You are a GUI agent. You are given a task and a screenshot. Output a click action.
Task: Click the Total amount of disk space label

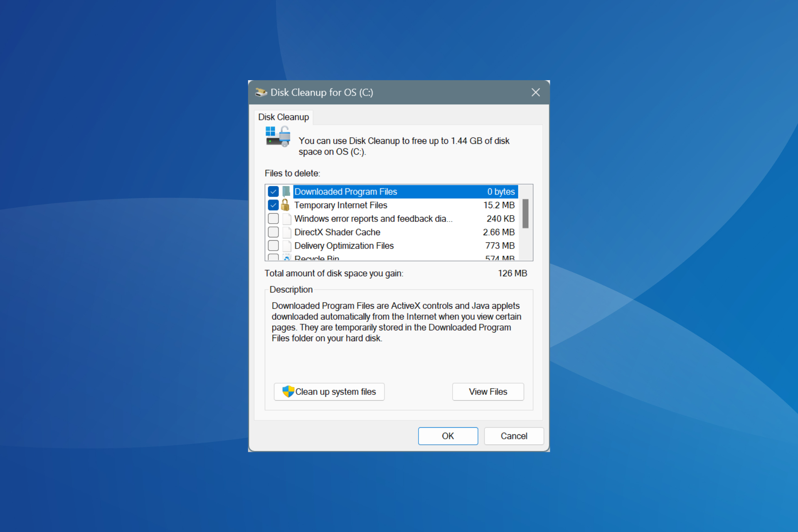334,273
